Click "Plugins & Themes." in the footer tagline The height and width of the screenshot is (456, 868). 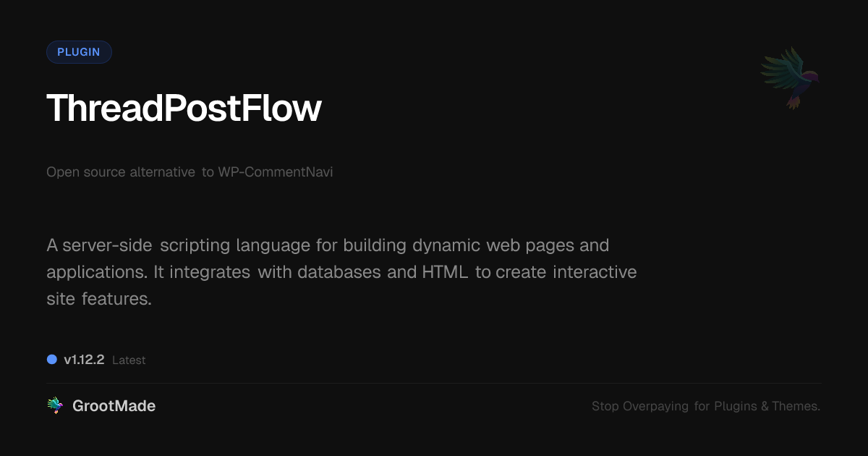pos(767,406)
